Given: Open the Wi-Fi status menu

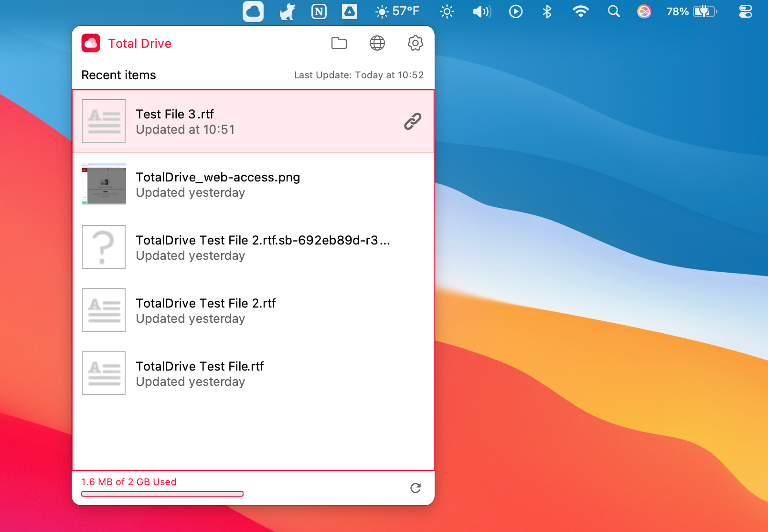Looking at the screenshot, I should (x=580, y=11).
